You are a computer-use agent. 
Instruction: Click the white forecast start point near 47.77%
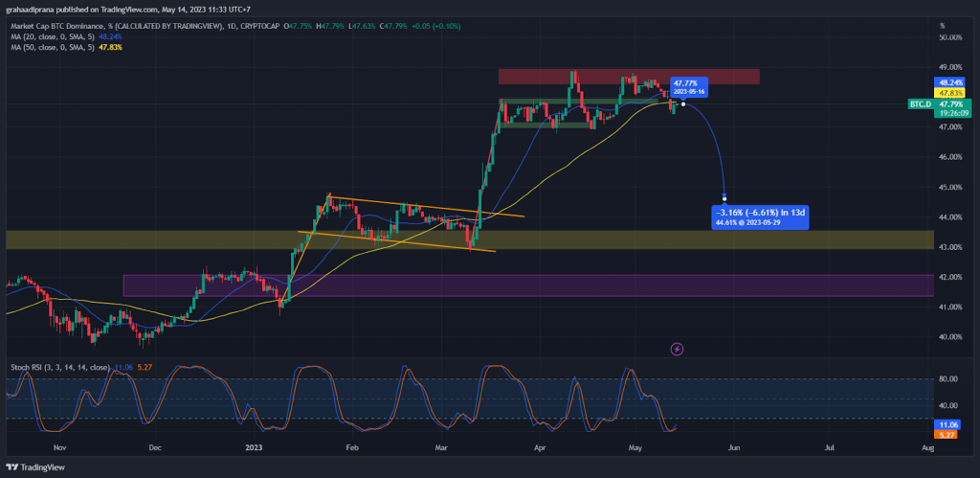pos(683,103)
